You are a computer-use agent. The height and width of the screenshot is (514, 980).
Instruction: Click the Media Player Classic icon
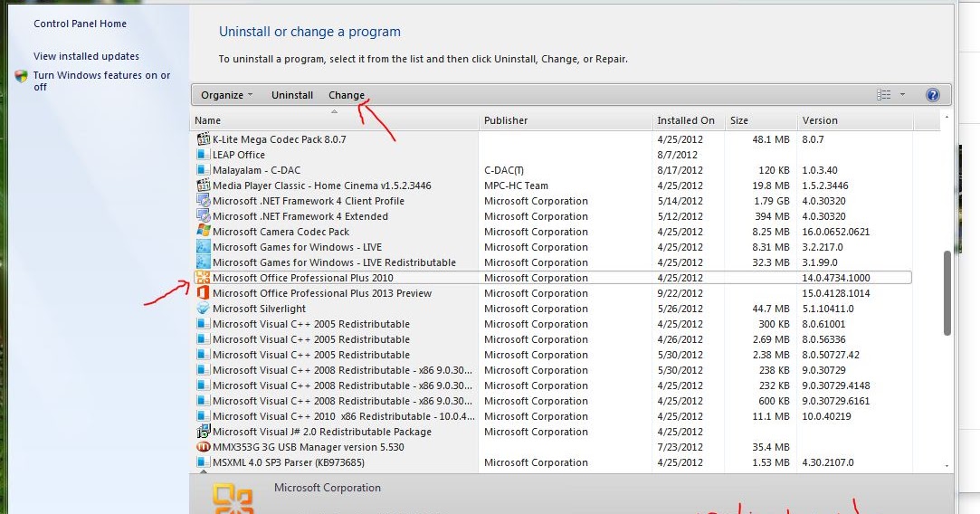(x=203, y=186)
